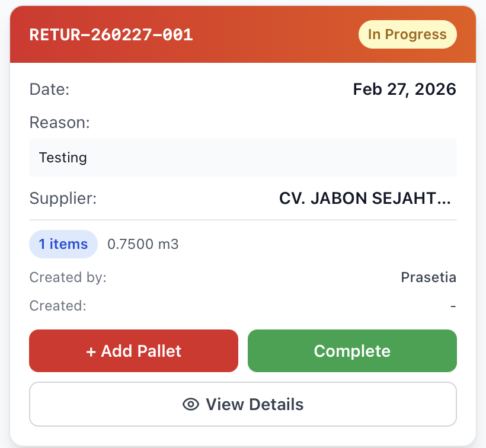Click the Created by: label
This screenshot has width=486, height=448.
click(x=68, y=277)
